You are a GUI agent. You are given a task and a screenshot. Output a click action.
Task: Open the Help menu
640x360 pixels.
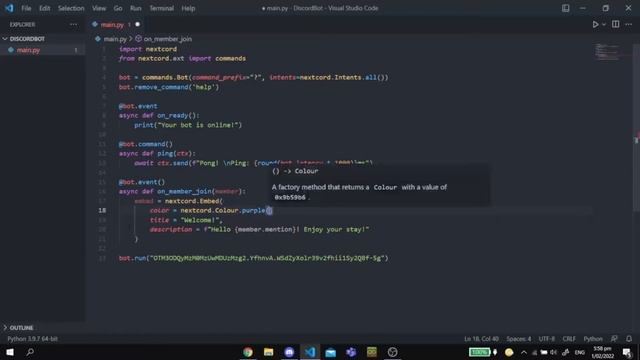pos(188,8)
